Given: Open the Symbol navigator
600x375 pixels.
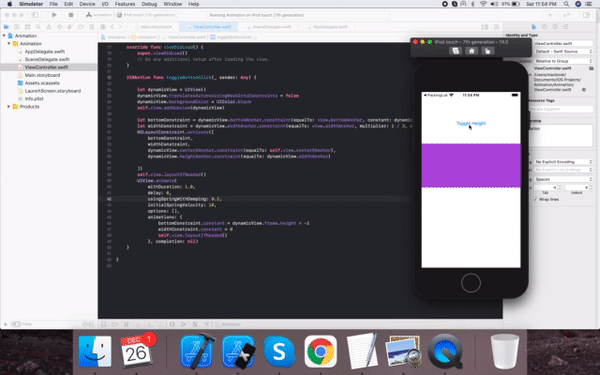Looking at the screenshot, I should (27, 27).
